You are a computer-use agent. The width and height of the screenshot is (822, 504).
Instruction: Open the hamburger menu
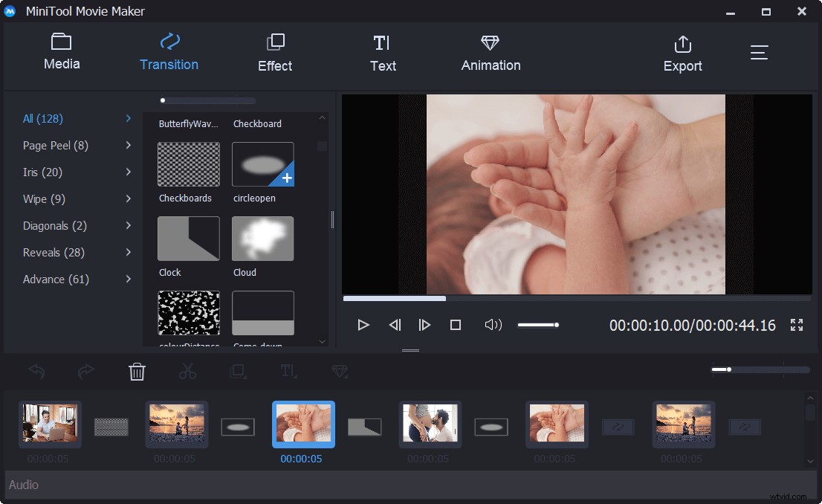pos(759,52)
